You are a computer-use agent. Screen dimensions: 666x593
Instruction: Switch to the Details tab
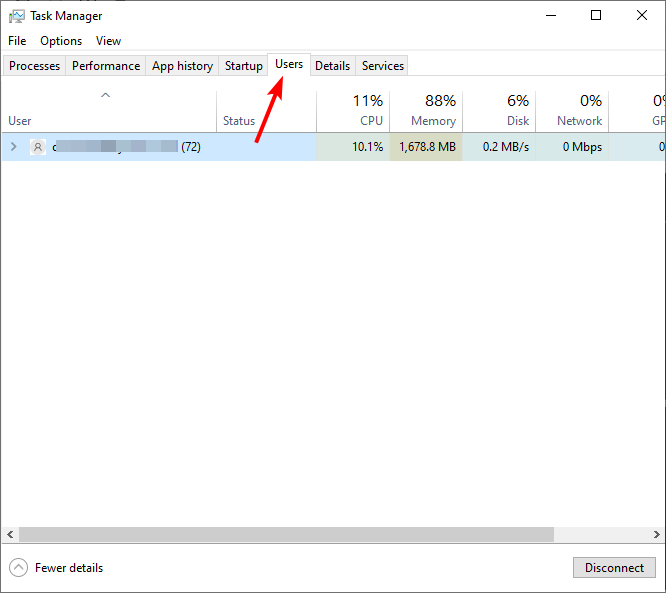(333, 66)
